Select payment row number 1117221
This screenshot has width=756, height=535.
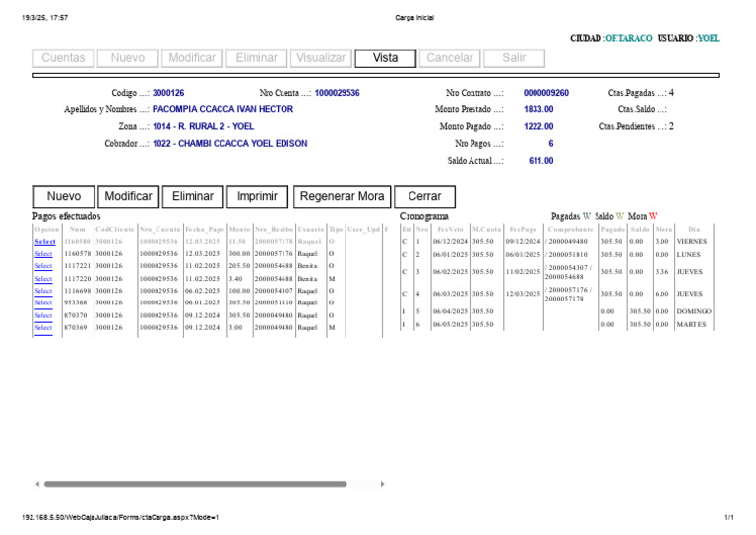click(44, 266)
